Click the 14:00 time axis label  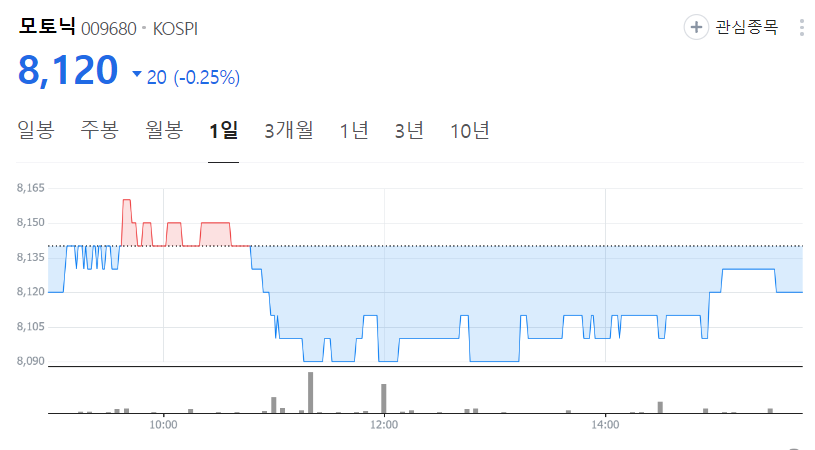click(x=605, y=425)
